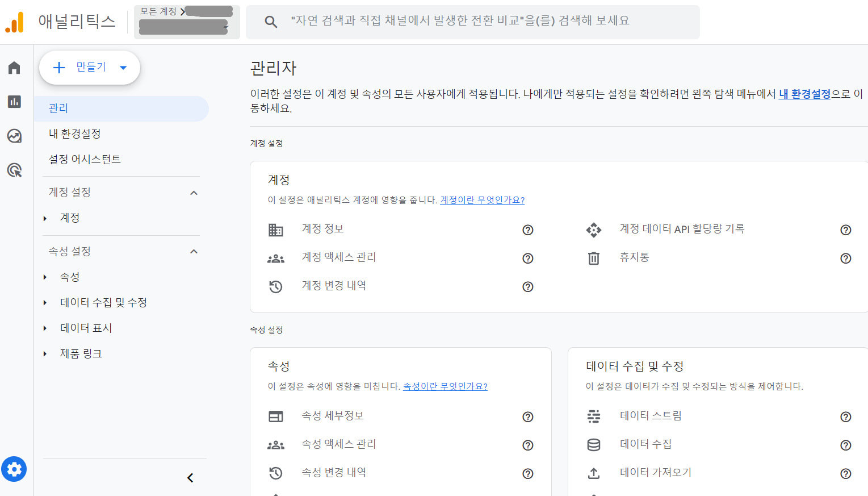Click the Advertising icon in the left rail

click(14, 170)
